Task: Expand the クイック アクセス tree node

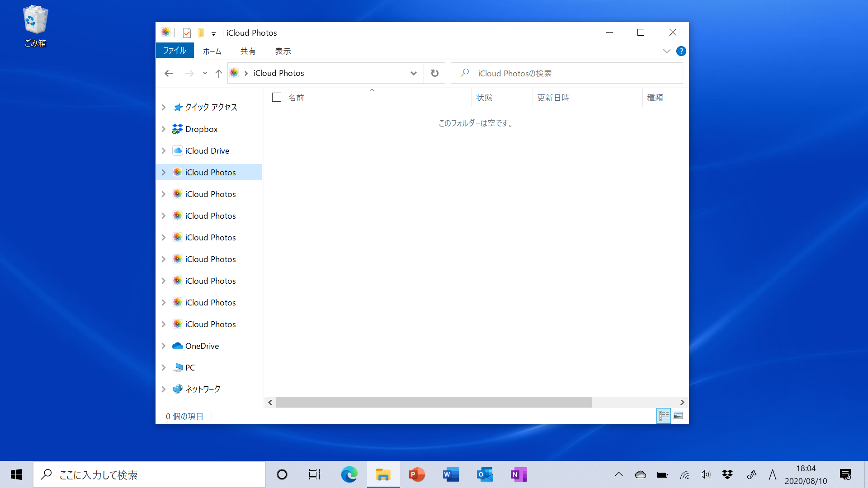Action: [x=164, y=107]
